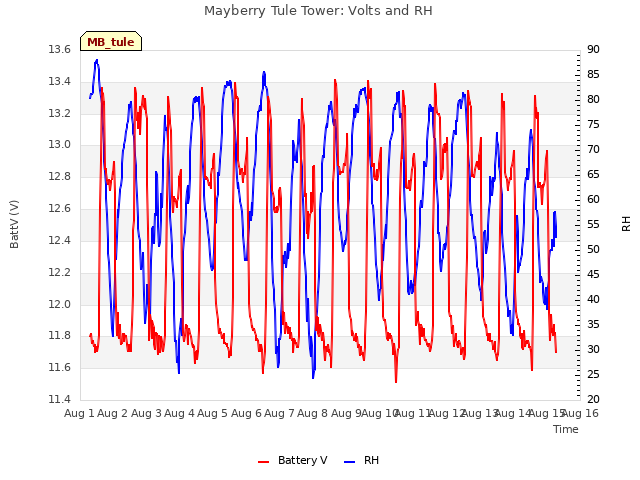This screenshot has height=480, width=640.
Task: Click the Aug 6 date tick
Action: (x=246, y=413)
